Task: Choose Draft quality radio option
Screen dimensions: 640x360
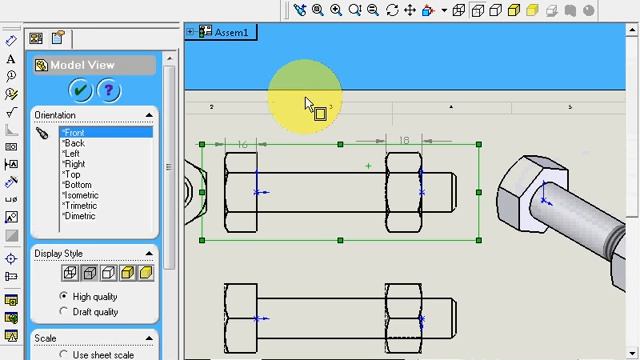Action: point(63,311)
